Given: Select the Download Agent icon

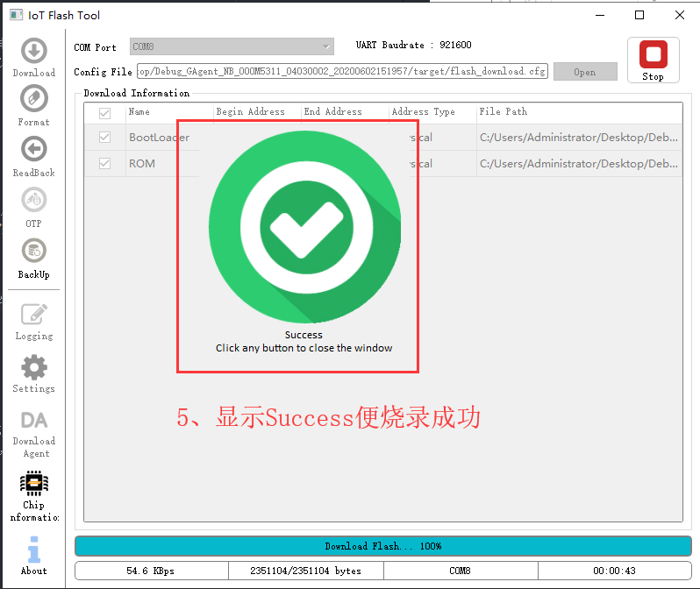Looking at the screenshot, I should pos(33,421).
